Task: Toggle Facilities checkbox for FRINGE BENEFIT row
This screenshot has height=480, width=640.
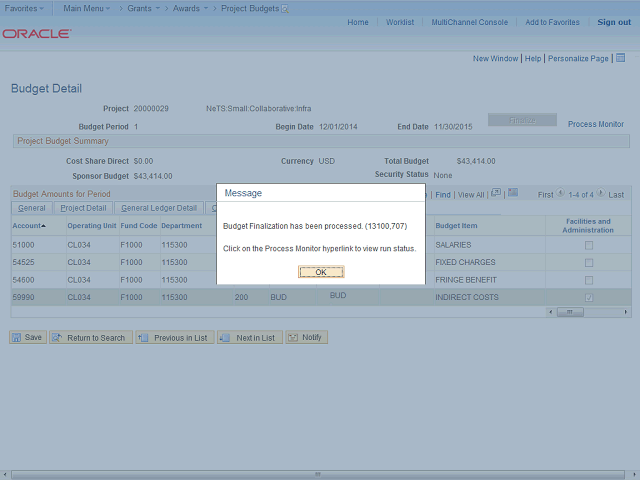Action: tap(588, 279)
